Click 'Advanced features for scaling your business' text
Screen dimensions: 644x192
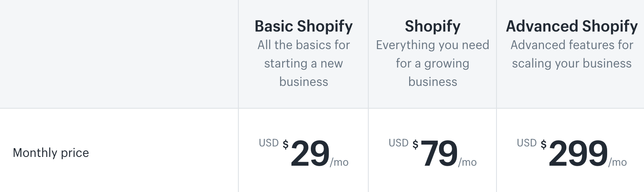pos(572,54)
